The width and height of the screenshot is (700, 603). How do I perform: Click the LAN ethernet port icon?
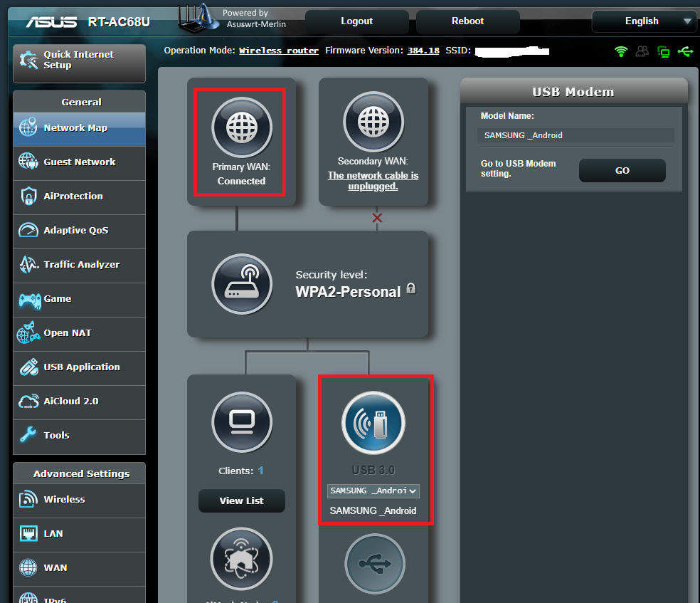click(x=28, y=533)
